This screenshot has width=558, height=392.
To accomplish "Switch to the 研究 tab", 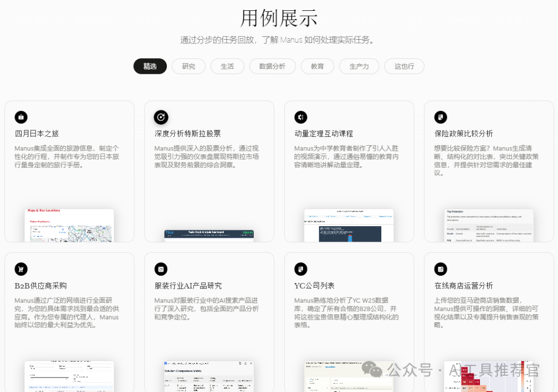I will click(x=189, y=66).
